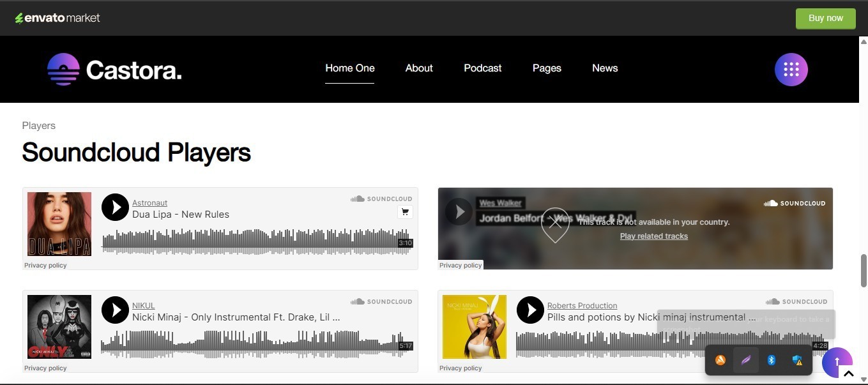Open the Home One menu
Image resolution: width=868 pixels, height=385 pixels.
[x=350, y=68]
